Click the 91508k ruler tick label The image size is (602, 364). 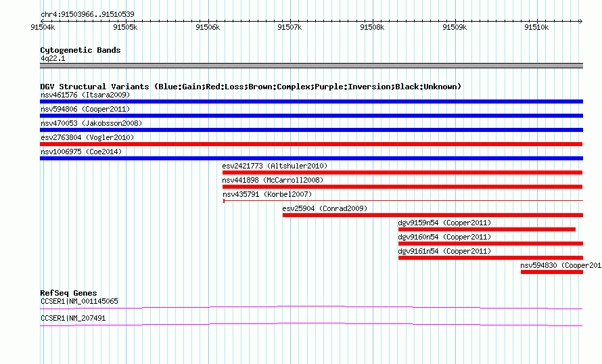tap(372, 27)
